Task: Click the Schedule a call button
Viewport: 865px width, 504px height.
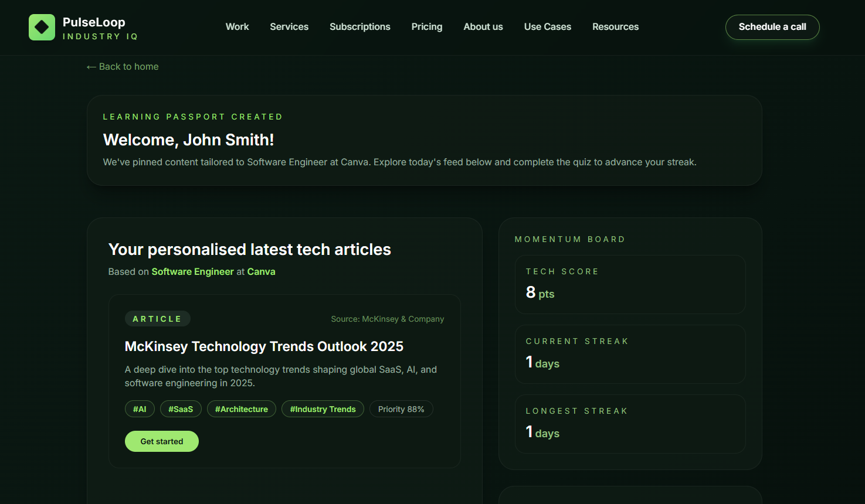Action: pos(772,27)
